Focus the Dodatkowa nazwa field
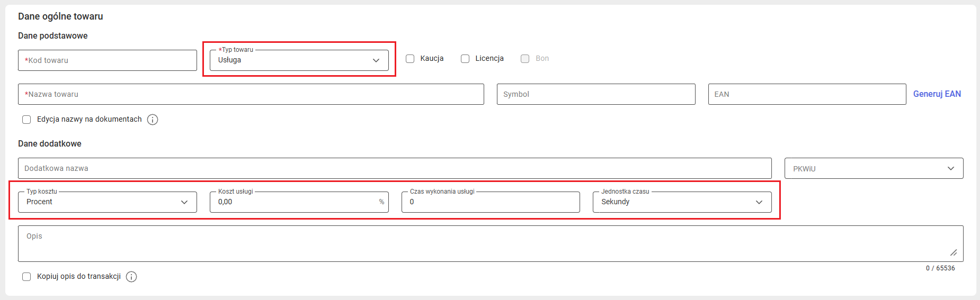This screenshot has height=300, width=980. coord(394,168)
